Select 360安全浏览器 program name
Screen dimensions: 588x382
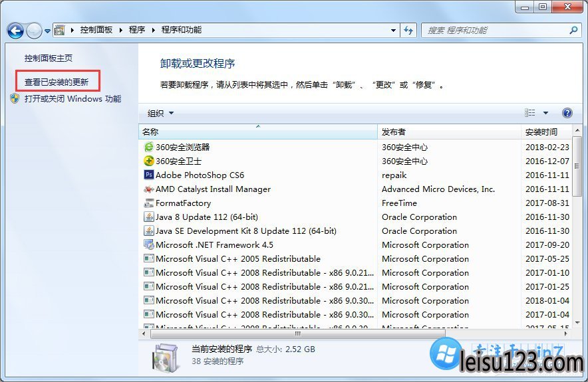tap(183, 147)
